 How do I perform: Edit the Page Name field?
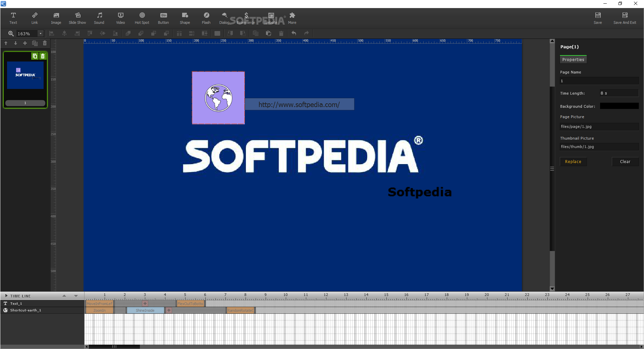(599, 81)
